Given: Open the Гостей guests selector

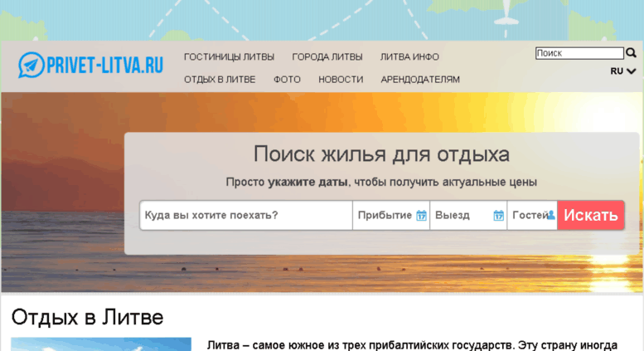Looking at the screenshot, I should click(x=532, y=216).
